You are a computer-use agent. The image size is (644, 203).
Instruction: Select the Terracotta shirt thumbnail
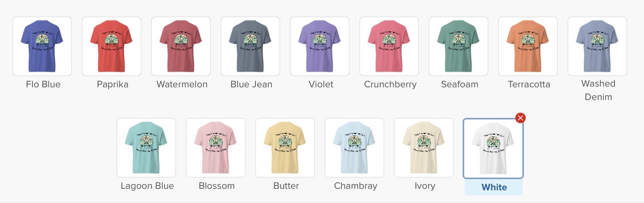click(x=528, y=46)
